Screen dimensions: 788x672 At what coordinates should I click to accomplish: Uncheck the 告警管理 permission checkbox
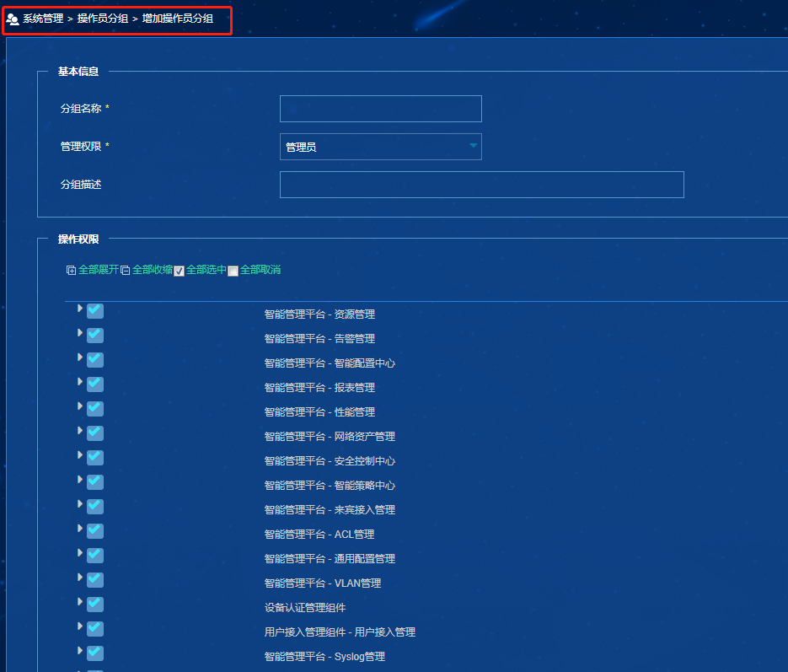pyautogui.click(x=95, y=336)
